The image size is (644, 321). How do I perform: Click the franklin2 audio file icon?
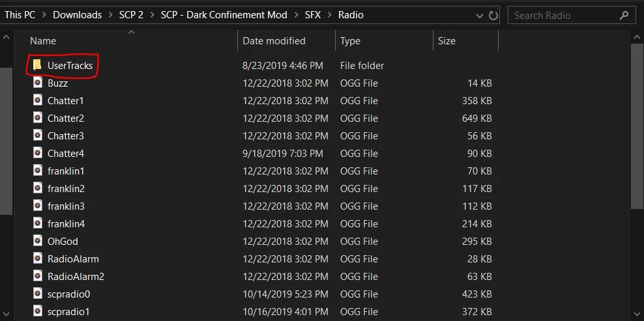click(38, 188)
